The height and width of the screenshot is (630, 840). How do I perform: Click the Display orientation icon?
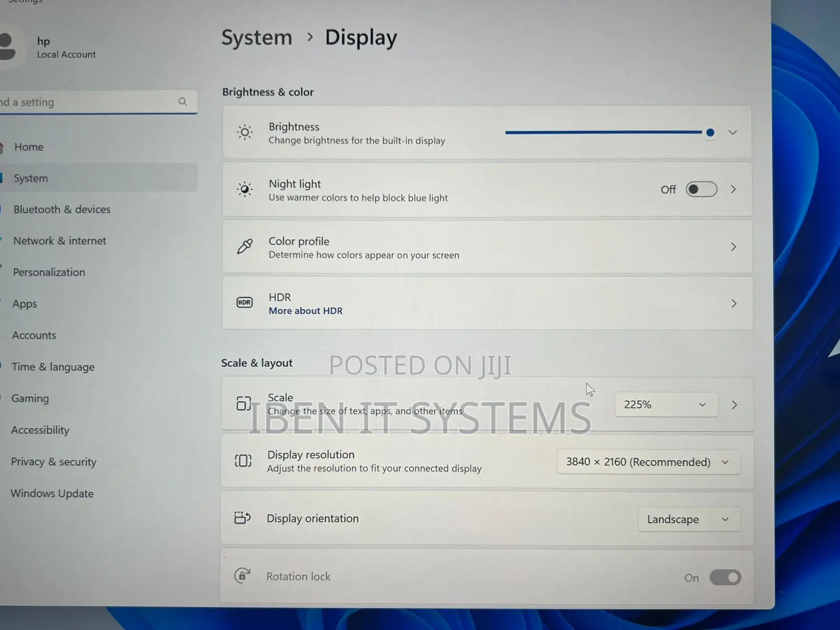pyautogui.click(x=242, y=518)
